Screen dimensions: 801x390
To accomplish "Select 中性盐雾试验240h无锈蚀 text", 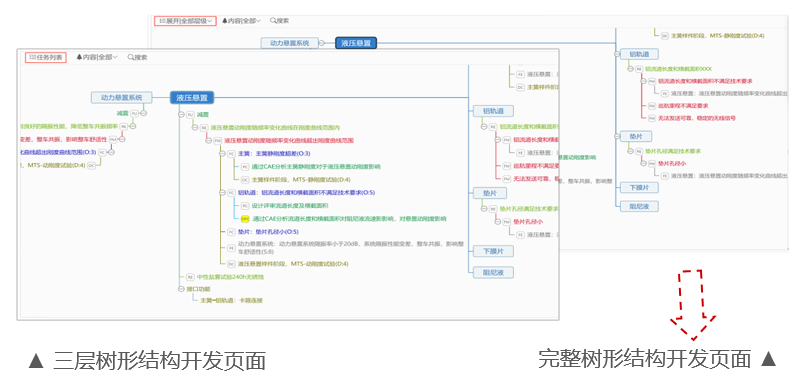I will tap(230, 277).
